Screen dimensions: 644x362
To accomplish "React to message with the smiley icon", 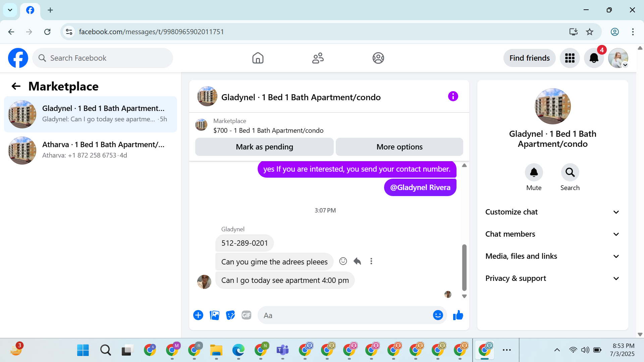I will coord(343,261).
